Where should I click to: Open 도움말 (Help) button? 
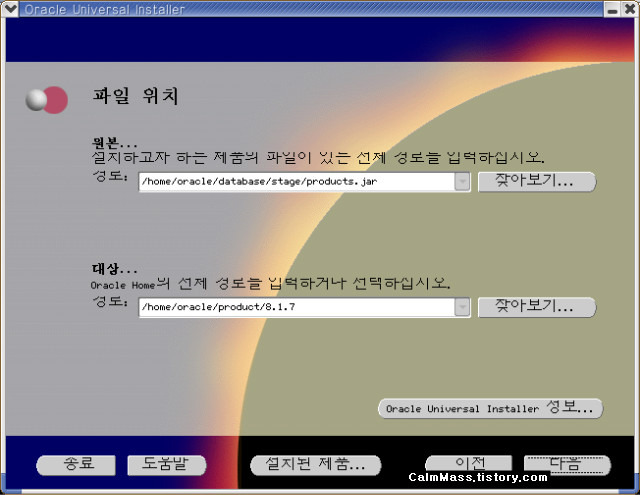167,465
